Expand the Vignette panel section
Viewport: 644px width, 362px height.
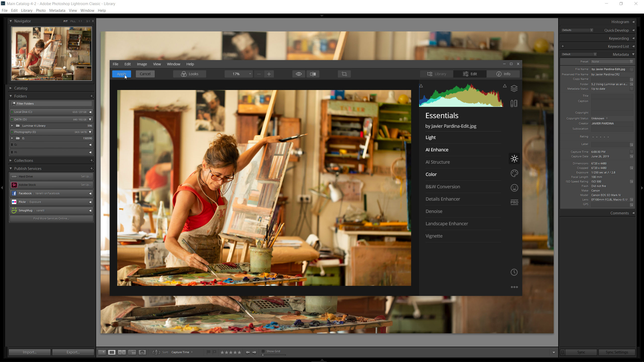pos(434,236)
